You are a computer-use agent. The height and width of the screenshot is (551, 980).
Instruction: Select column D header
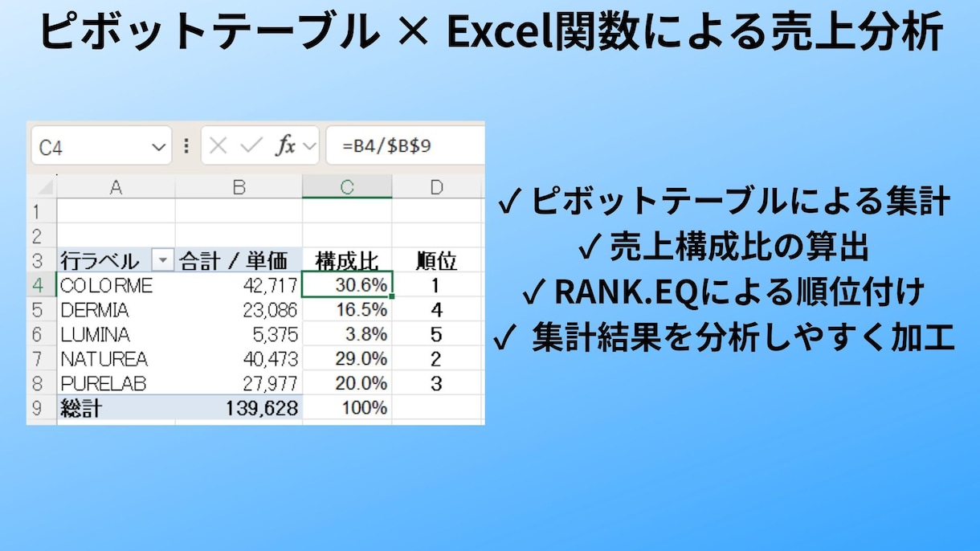click(437, 187)
